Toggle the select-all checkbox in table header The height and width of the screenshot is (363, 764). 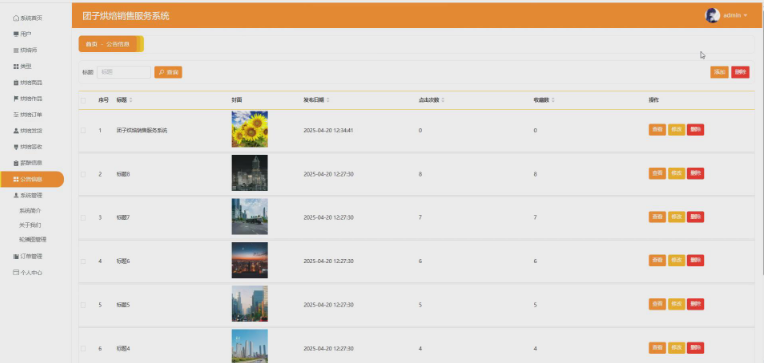(83, 100)
